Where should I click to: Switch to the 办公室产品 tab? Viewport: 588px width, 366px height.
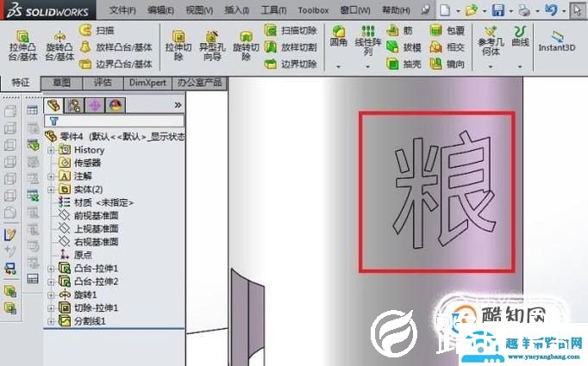tap(199, 83)
